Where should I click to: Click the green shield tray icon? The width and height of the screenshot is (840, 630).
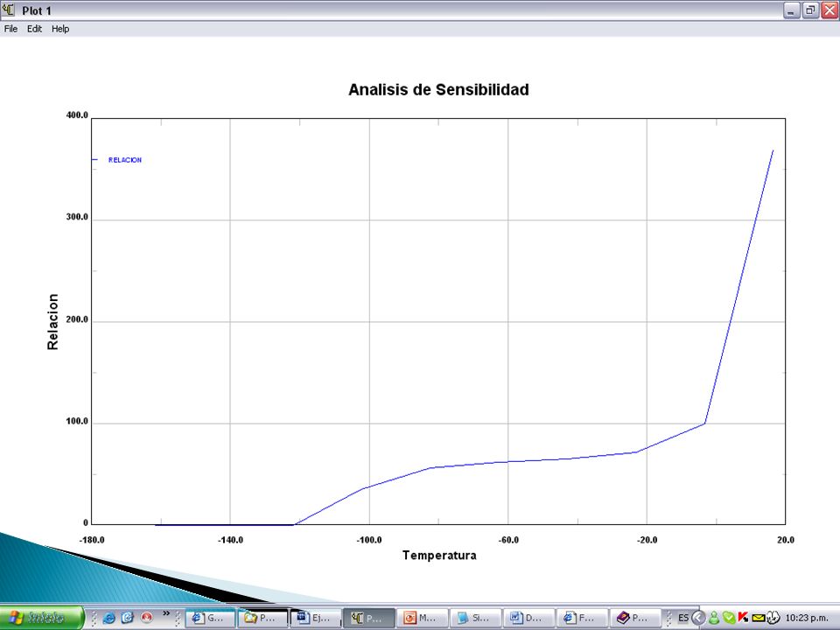(x=729, y=618)
